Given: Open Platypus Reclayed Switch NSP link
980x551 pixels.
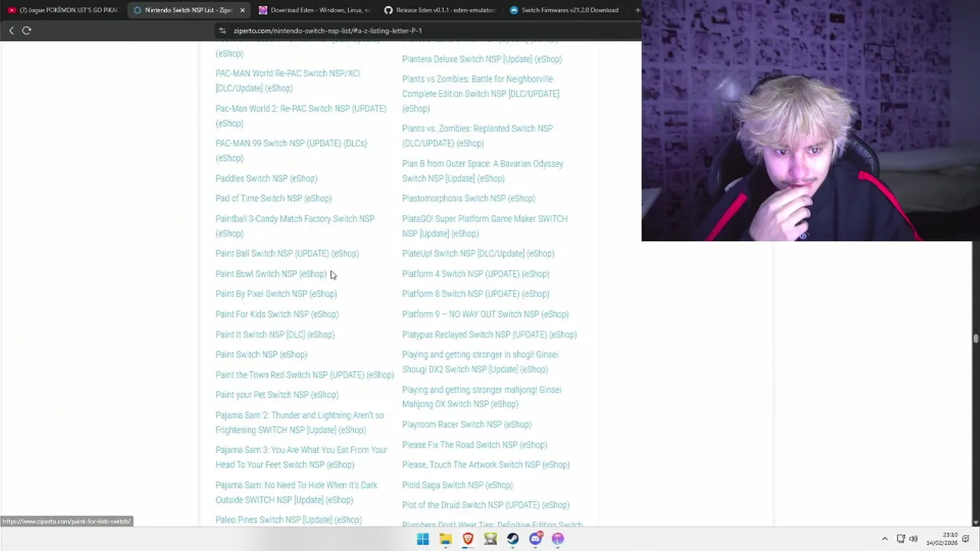Looking at the screenshot, I should tap(489, 334).
